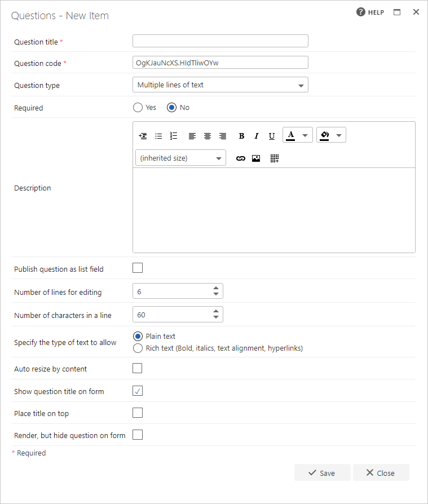Viewport: 428px width, 504px height.
Task: Focus the Question title field
Action: coord(220,41)
